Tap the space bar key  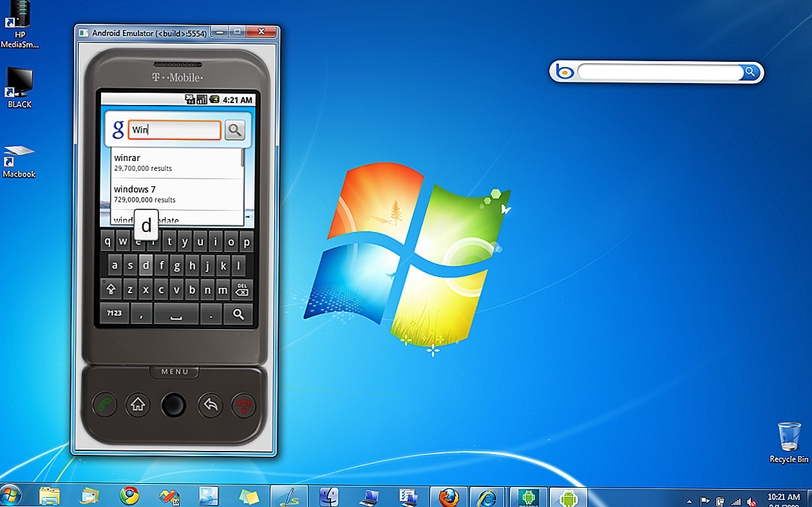[x=176, y=314]
